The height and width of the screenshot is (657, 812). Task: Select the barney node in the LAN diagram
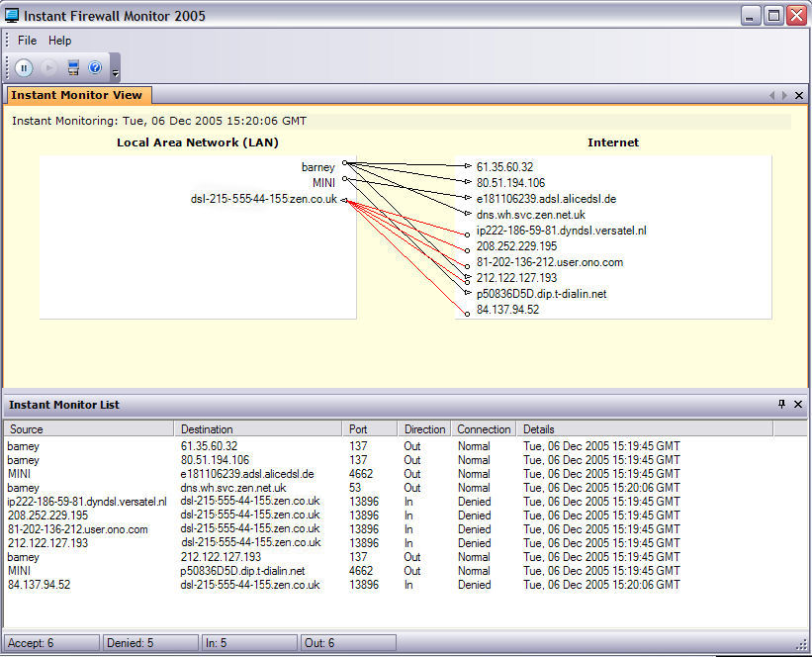point(317,167)
